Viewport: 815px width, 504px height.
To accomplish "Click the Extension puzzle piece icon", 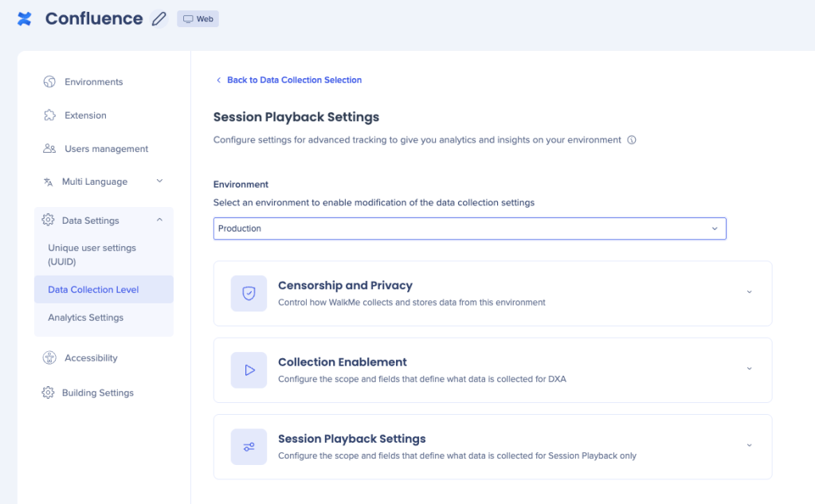I will pos(49,115).
